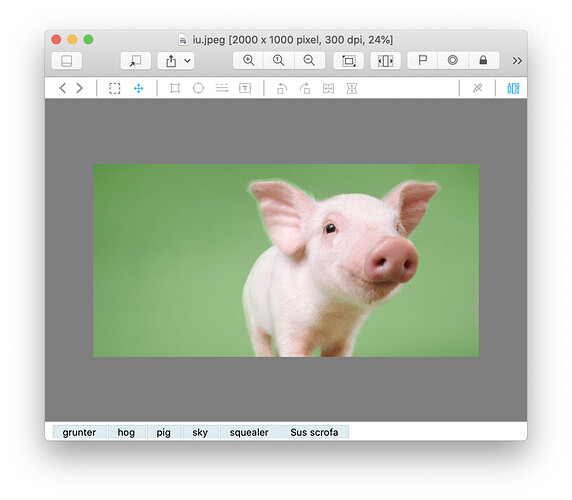The width and height of the screenshot is (572, 500).
Task: Add a text box tool
Action: coord(245,88)
